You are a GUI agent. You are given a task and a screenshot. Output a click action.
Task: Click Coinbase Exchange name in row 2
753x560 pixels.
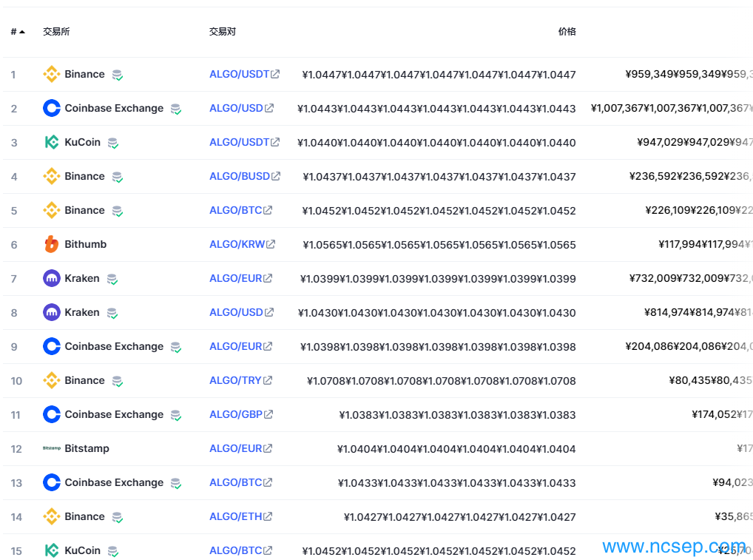(x=114, y=109)
